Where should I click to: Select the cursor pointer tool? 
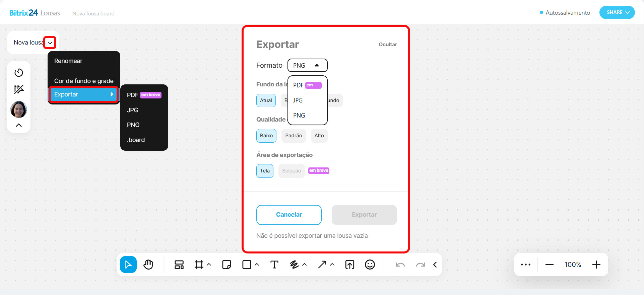128,265
